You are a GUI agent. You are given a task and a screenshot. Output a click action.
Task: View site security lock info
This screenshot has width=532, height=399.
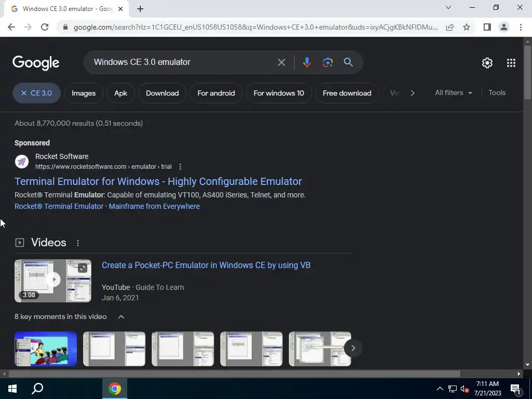[66, 27]
